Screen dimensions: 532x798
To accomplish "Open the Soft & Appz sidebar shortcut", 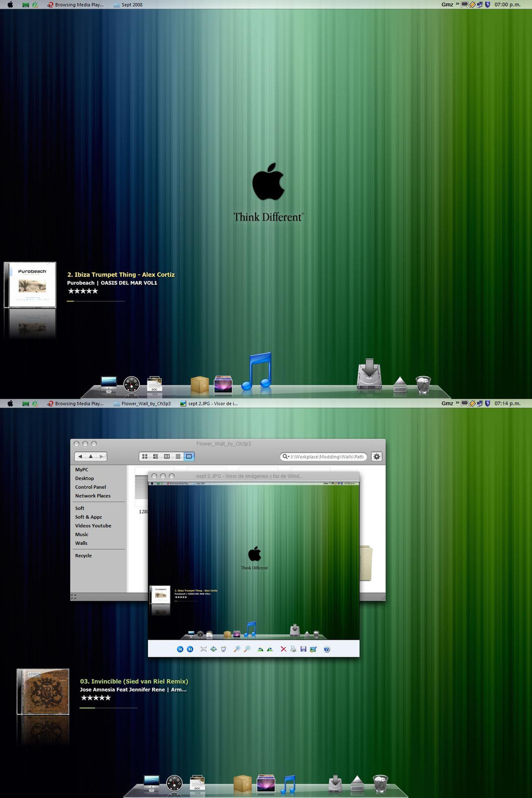I will 88,517.
